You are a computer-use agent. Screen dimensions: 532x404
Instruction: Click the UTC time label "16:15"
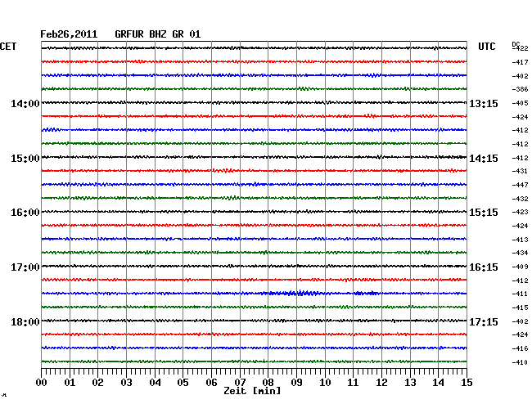(484, 267)
